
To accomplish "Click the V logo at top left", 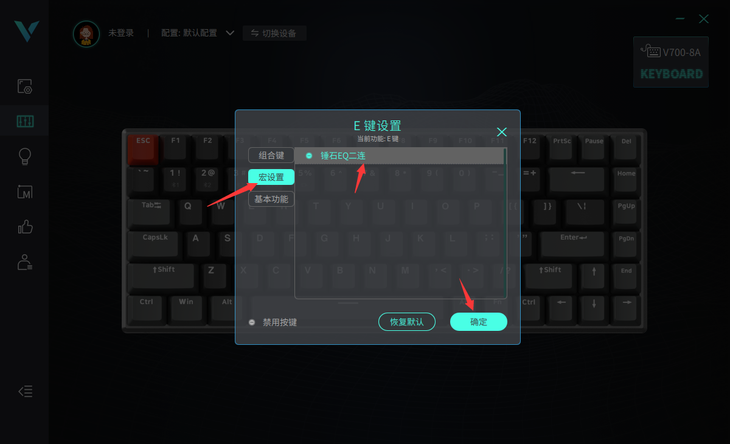I will 27,31.
